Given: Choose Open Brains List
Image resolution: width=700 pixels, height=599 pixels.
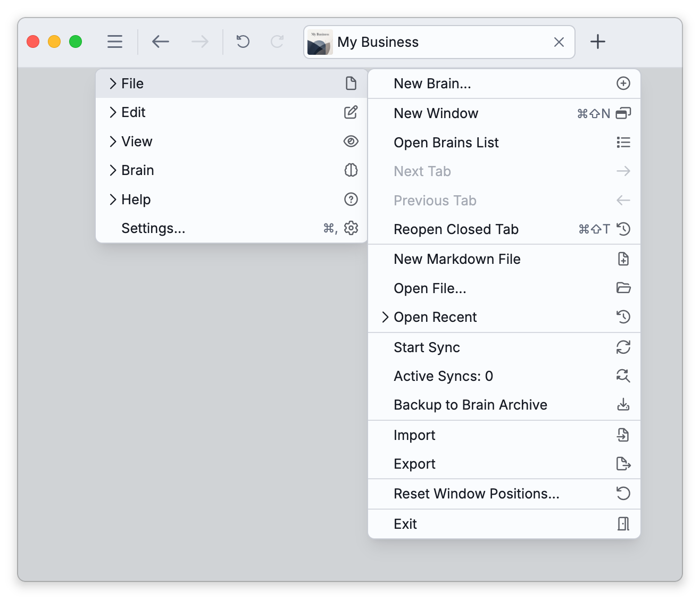Looking at the screenshot, I should click(504, 143).
